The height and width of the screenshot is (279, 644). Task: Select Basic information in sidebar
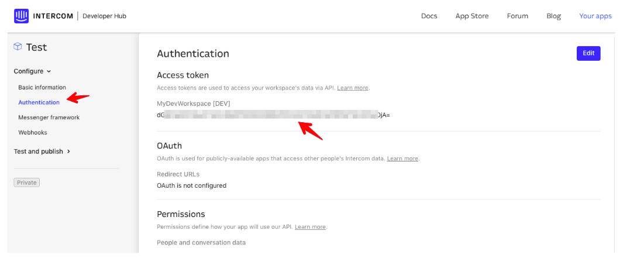pos(42,87)
